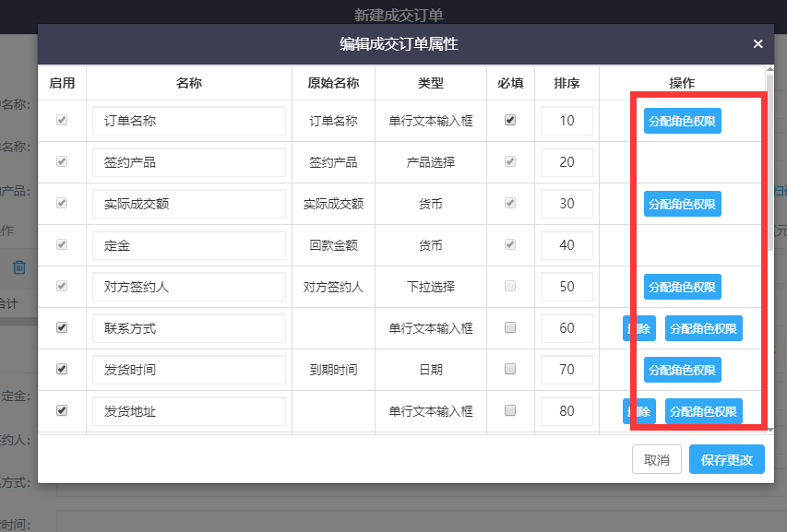
Task: Click the trash icon in background form
Action: coord(19,267)
